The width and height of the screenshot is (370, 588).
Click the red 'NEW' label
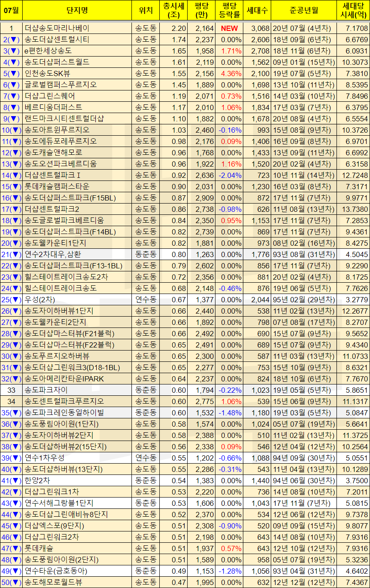[x=229, y=28]
